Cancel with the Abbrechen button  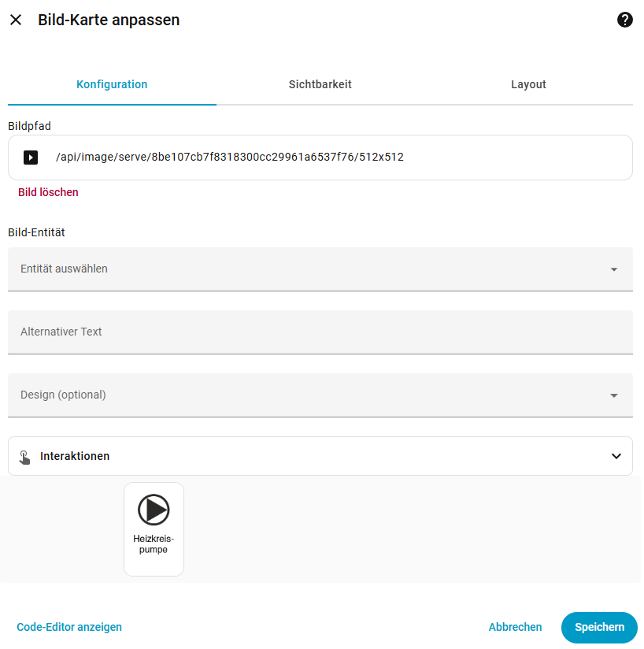[515, 628]
